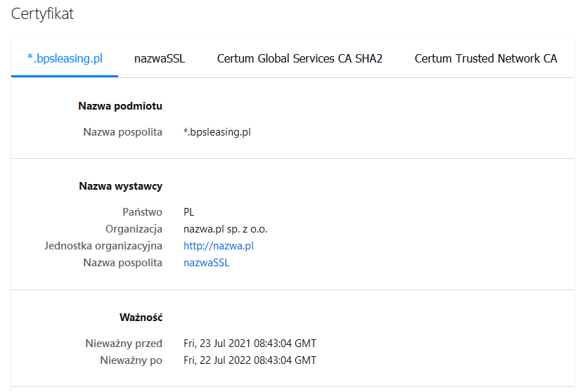
Task: Follow the nazwaSSL issuer common name link
Action: (x=206, y=263)
